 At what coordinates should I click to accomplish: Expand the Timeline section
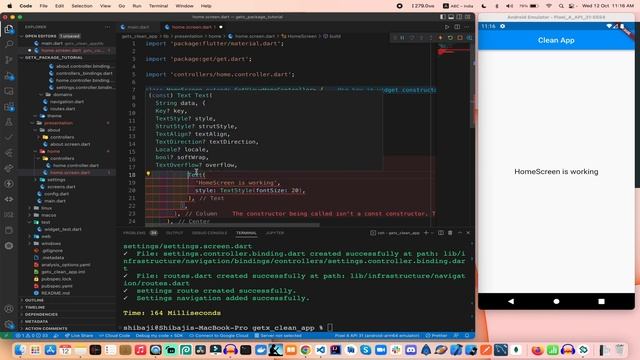pos(35,307)
